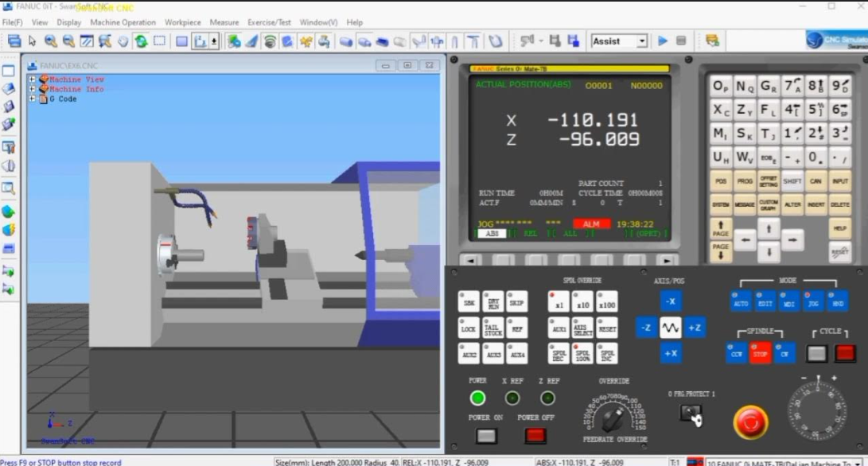Click the red POWER OFF button

[x=535, y=436]
